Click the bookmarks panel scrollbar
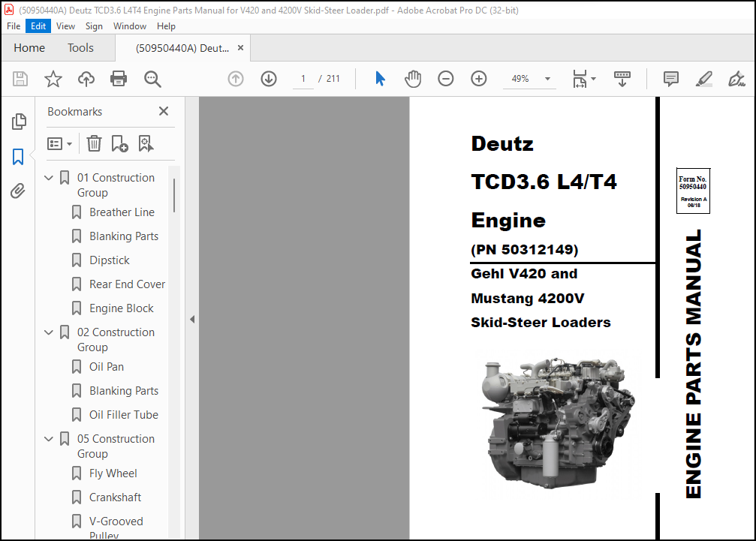756x541 pixels. (x=174, y=195)
